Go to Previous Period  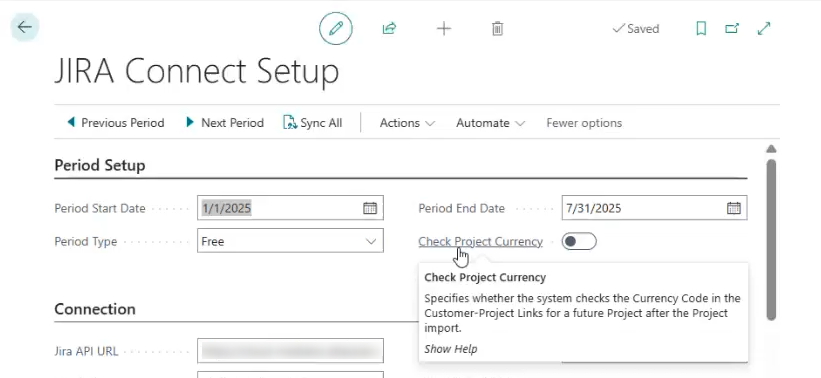coord(116,123)
